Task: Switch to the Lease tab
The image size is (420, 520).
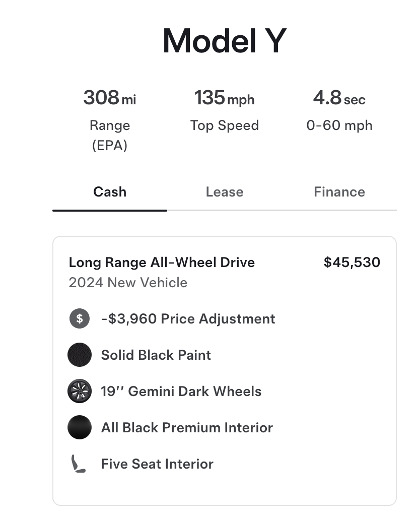Action: [225, 192]
